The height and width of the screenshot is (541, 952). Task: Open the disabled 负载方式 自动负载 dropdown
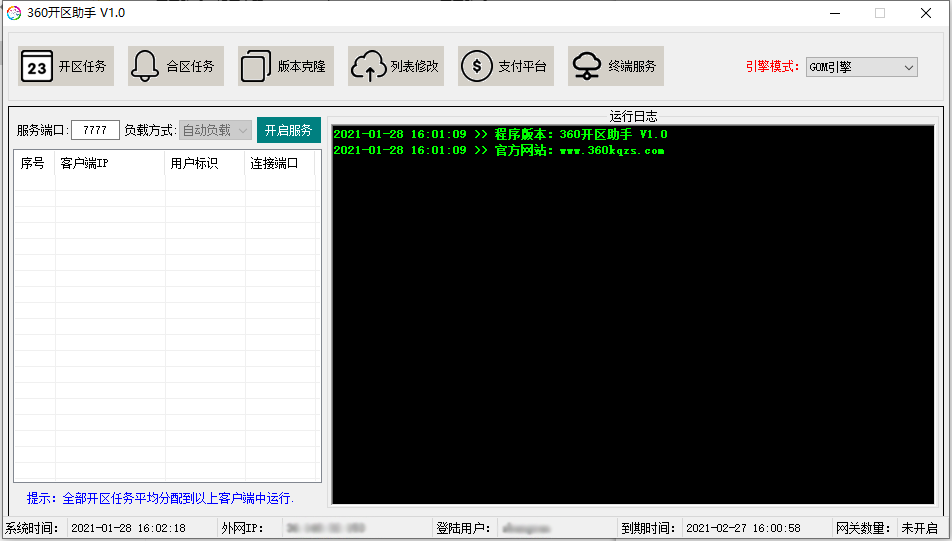(x=215, y=130)
